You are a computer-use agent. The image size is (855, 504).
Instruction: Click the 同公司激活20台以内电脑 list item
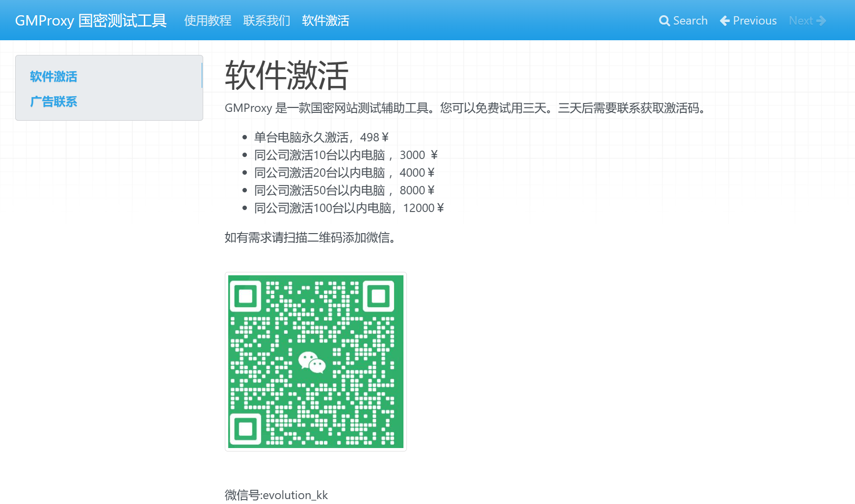click(x=345, y=173)
